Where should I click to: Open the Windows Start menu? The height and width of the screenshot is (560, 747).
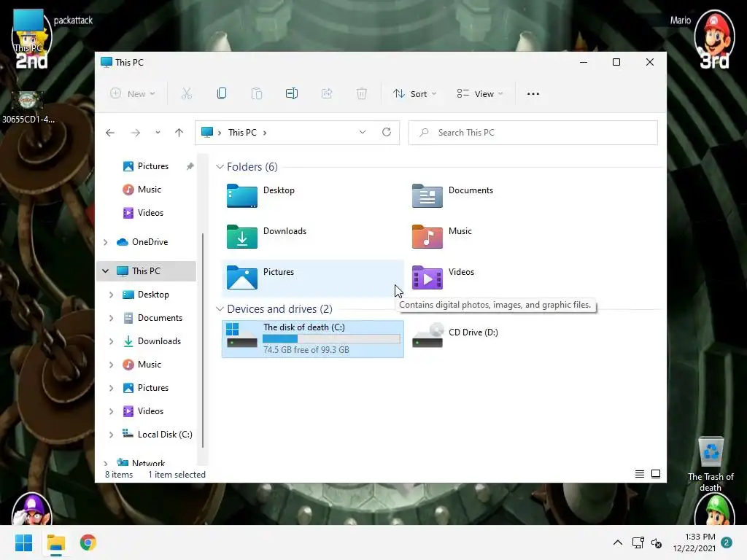click(x=23, y=542)
